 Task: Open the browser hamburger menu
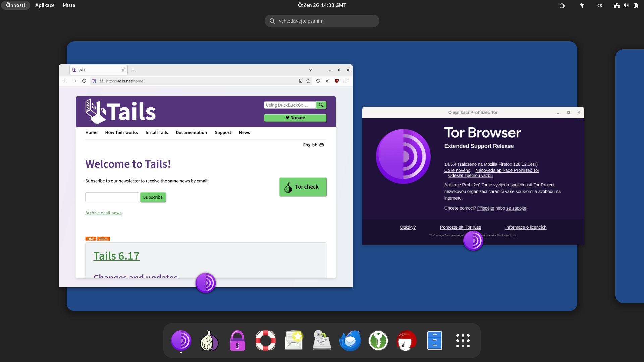tap(346, 81)
